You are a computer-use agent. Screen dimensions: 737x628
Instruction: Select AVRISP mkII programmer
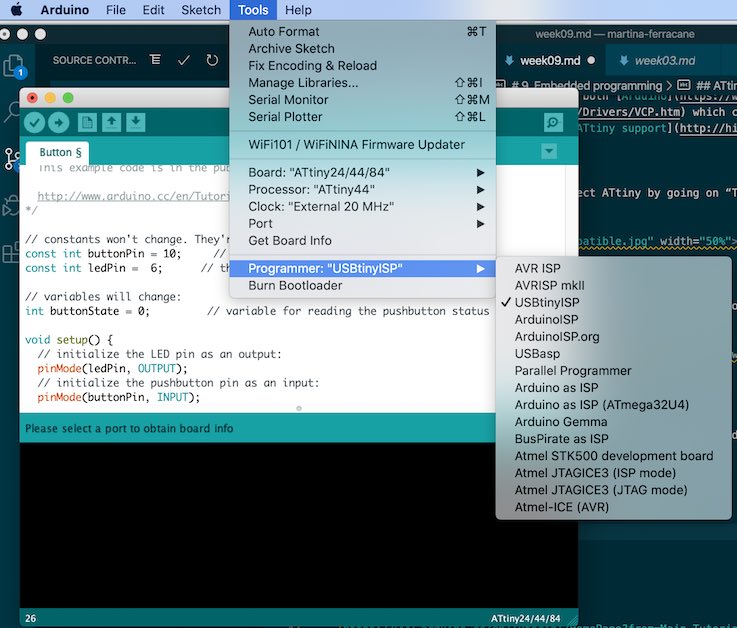(x=613, y=285)
